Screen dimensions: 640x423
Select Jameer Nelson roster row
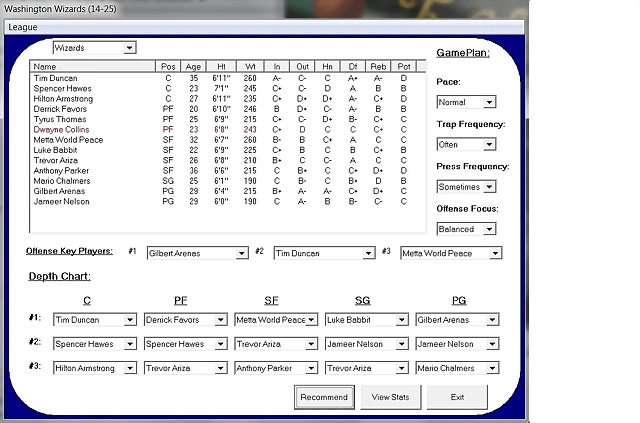228,201
